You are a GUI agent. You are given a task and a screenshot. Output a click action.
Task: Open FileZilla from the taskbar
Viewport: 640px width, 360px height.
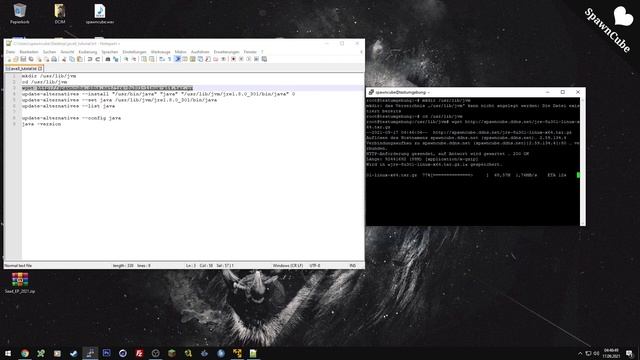click(x=139, y=353)
